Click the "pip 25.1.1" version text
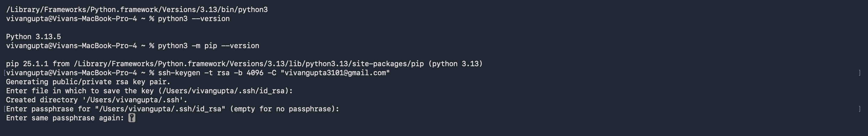The height and width of the screenshot is (136, 868). point(27,64)
